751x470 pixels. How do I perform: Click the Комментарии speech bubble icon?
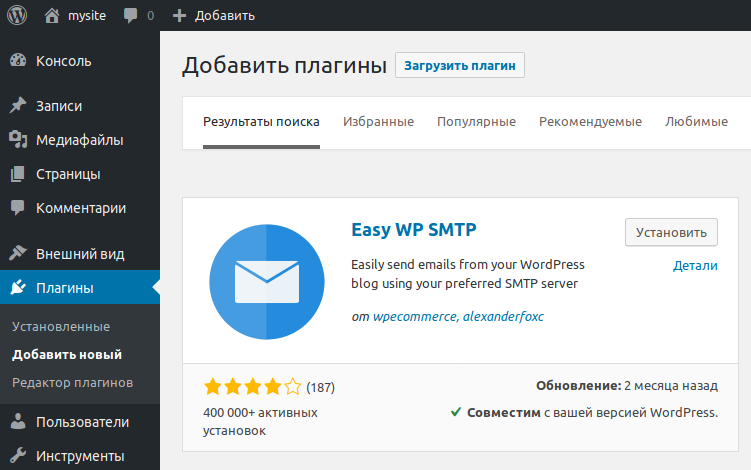[18, 208]
